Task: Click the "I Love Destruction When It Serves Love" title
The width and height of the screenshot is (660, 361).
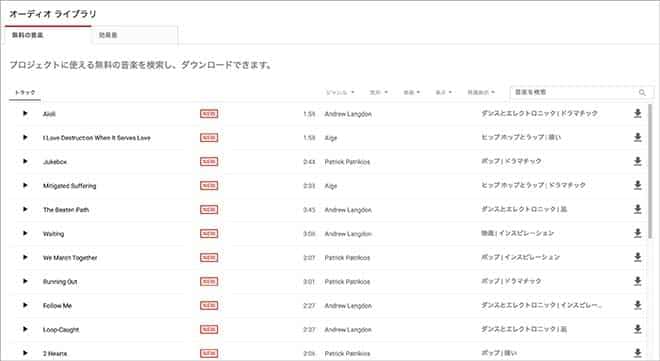Action: tap(97, 138)
